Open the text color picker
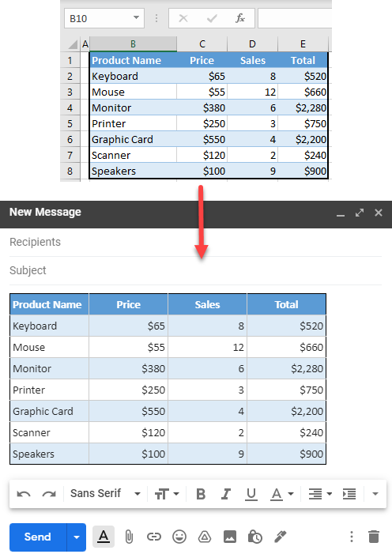The height and width of the screenshot is (554, 392). coord(281,494)
